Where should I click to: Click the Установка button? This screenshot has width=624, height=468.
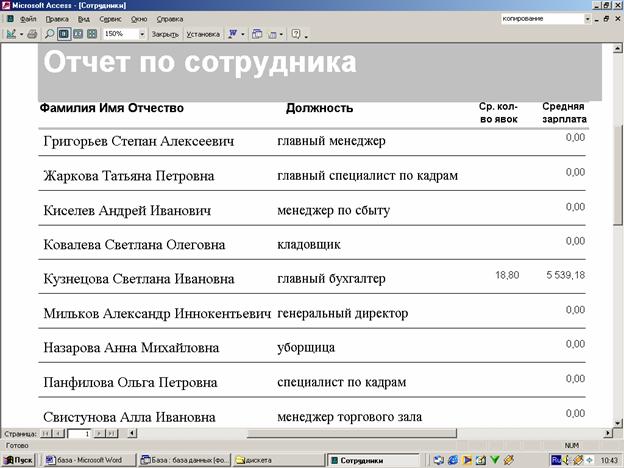coord(203,34)
